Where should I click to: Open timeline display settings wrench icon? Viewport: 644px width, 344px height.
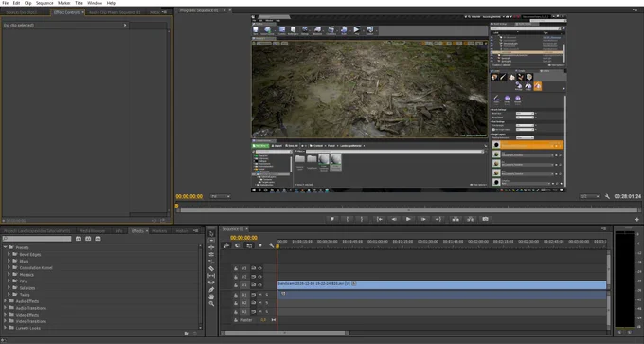click(x=271, y=245)
